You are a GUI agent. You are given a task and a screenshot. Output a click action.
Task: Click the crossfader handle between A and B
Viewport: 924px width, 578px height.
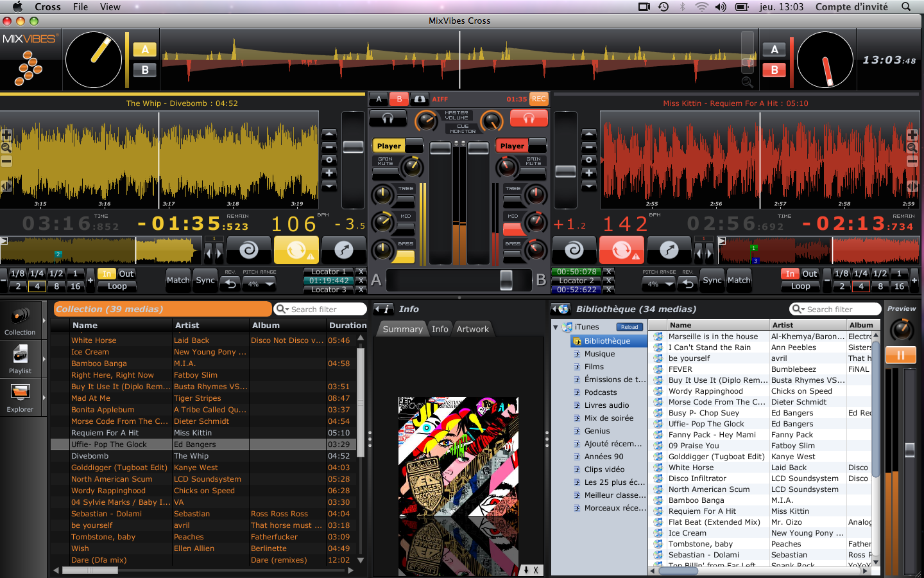[506, 280]
